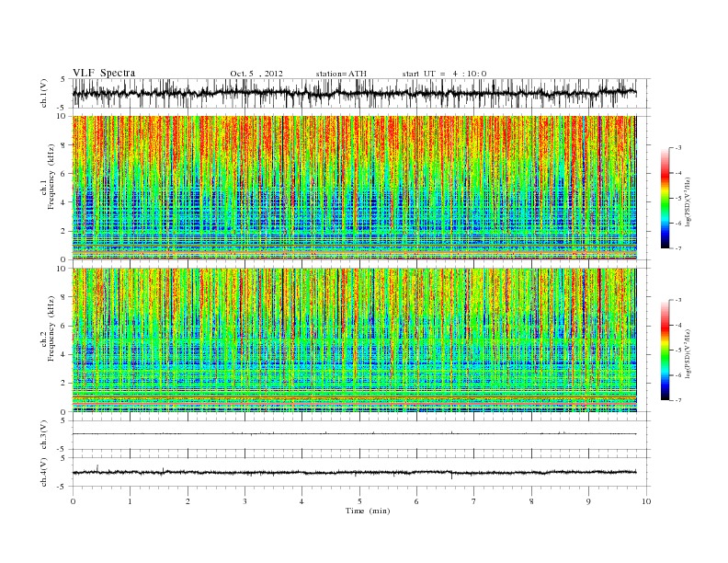Click the "Time (min)" axis label
Image resolution: width=728 pixels, height=563 pixels.
coord(368,511)
